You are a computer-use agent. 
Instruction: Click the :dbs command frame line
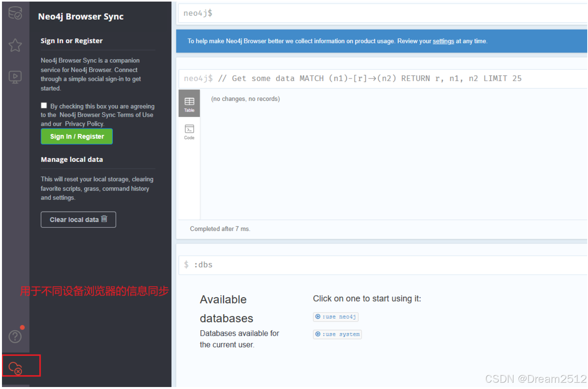[x=383, y=265]
